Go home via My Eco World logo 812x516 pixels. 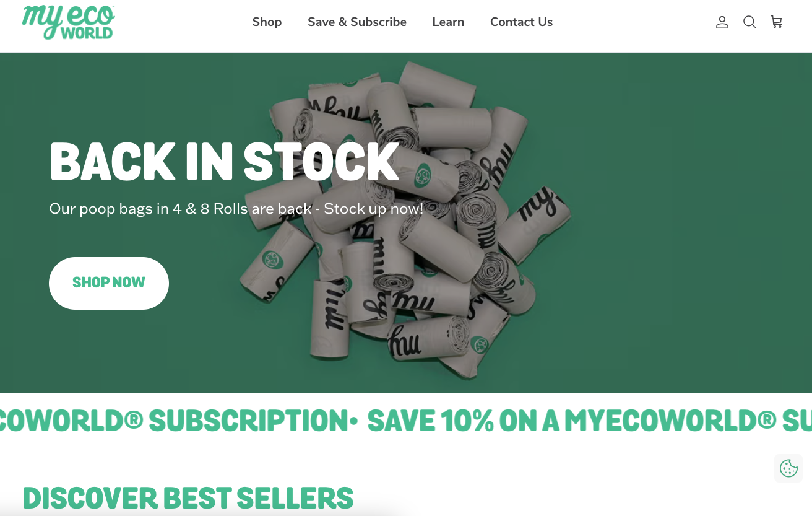pyautogui.click(x=68, y=22)
